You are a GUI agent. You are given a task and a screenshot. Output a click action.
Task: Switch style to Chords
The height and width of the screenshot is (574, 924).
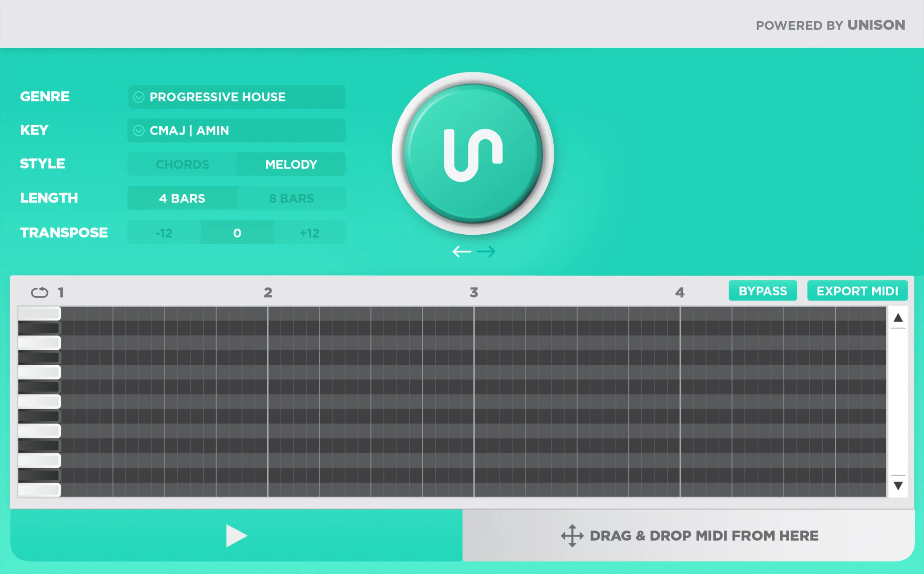pos(182,164)
